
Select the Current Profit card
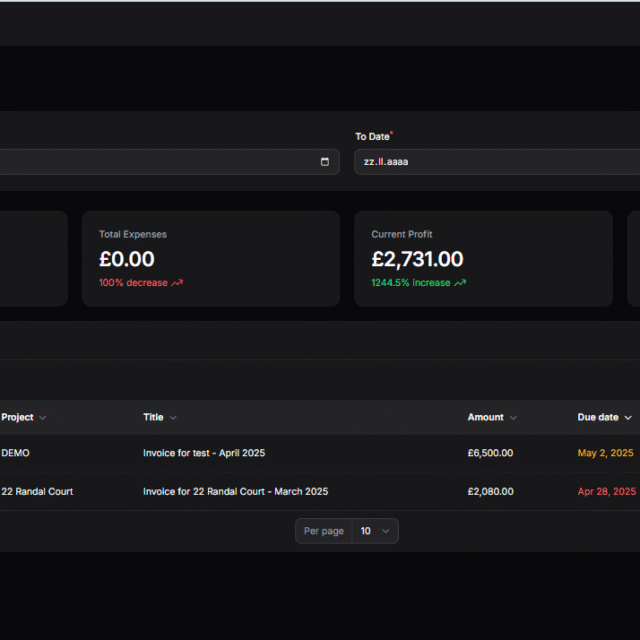click(x=483, y=258)
